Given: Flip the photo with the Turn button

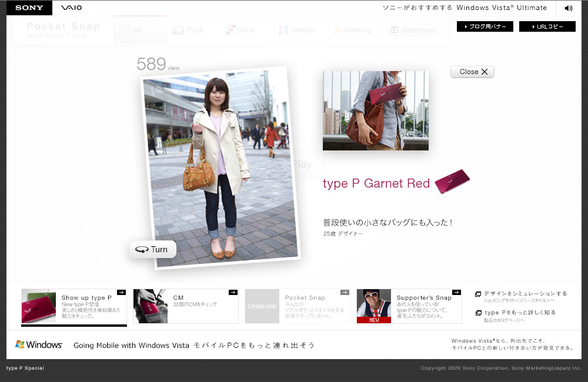Looking at the screenshot, I should point(153,249).
